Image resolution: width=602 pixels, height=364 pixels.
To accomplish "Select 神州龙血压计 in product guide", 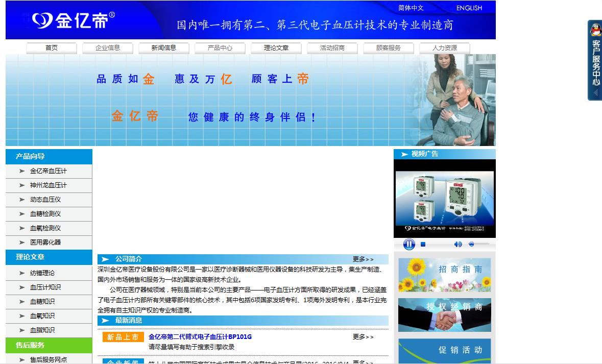I will click(x=49, y=185).
